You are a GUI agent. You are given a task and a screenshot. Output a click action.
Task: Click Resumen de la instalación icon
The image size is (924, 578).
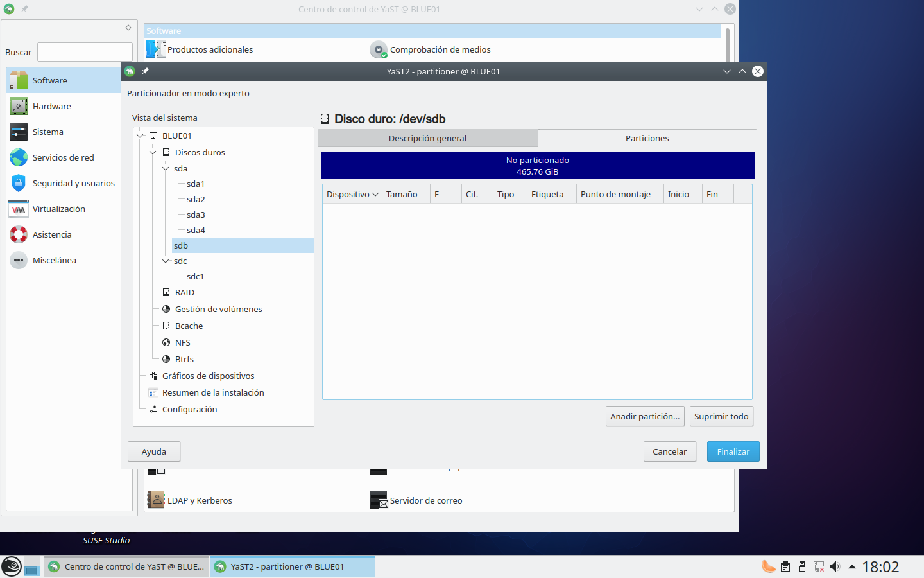[153, 392]
